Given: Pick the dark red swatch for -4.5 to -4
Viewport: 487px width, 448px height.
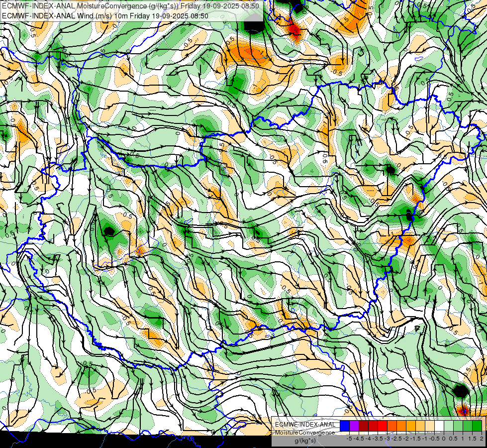Looking at the screenshot, I should (364, 426).
